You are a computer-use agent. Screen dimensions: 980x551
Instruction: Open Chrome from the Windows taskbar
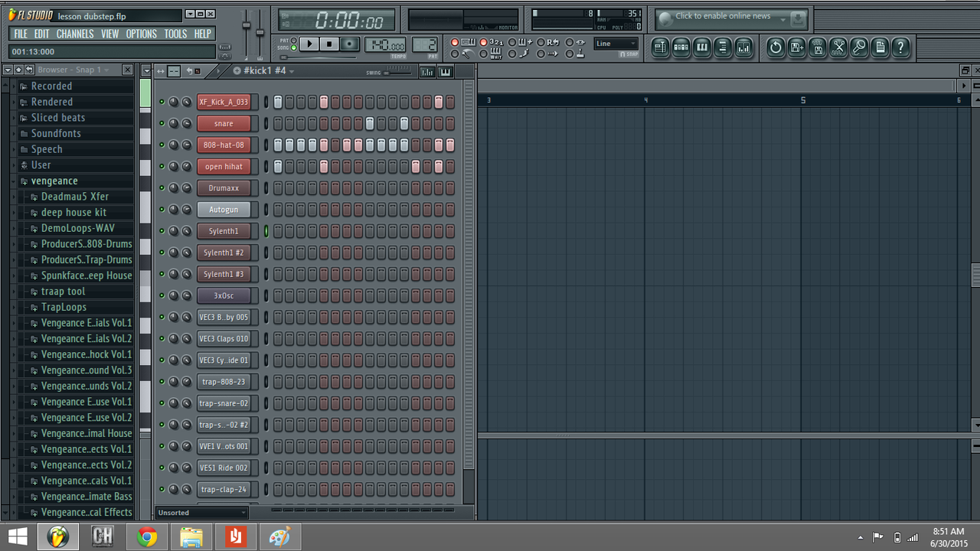pyautogui.click(x=147, y=537)
